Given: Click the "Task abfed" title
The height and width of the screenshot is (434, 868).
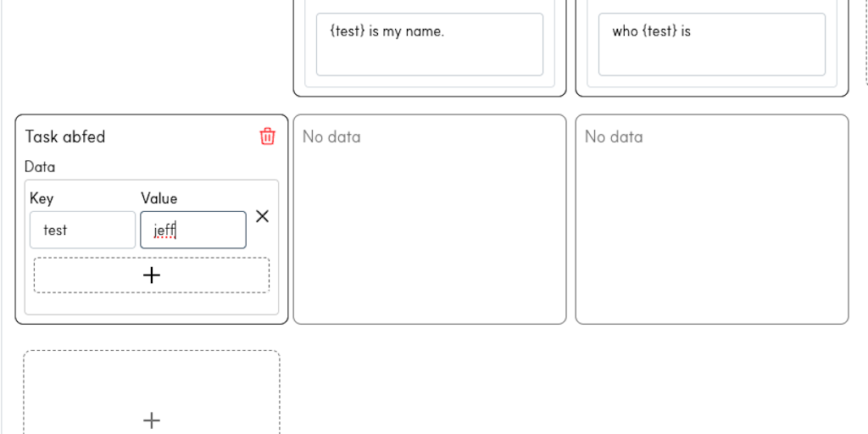Looking at the screenshot, I should pyautogui.click(x=65, y=136).
